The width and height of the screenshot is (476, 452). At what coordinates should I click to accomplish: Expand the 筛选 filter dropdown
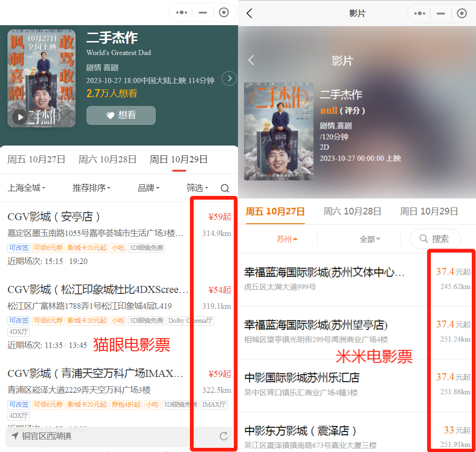[197, 188]
